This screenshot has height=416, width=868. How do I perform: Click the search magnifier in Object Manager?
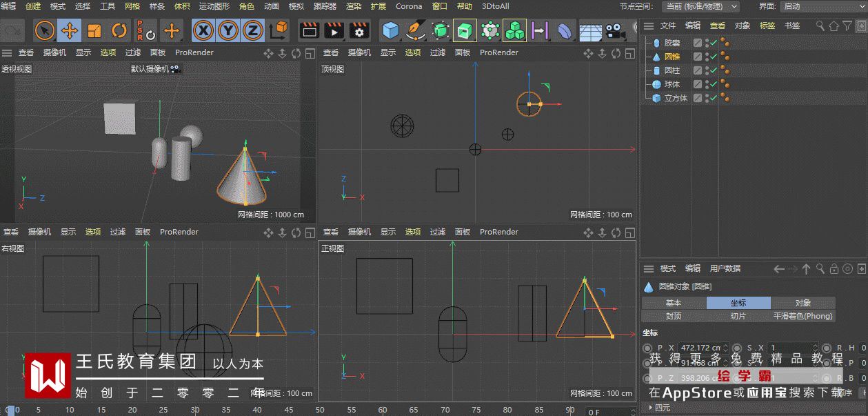coord(820,26)
